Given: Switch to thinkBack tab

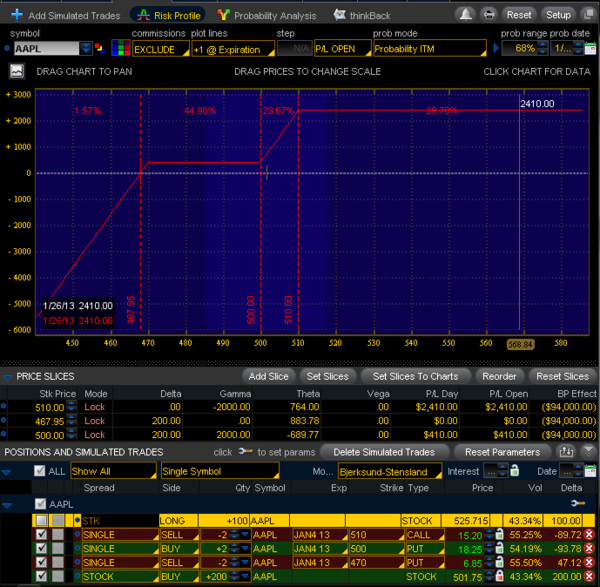Looking at the screenshot, I should click(362, 15).
